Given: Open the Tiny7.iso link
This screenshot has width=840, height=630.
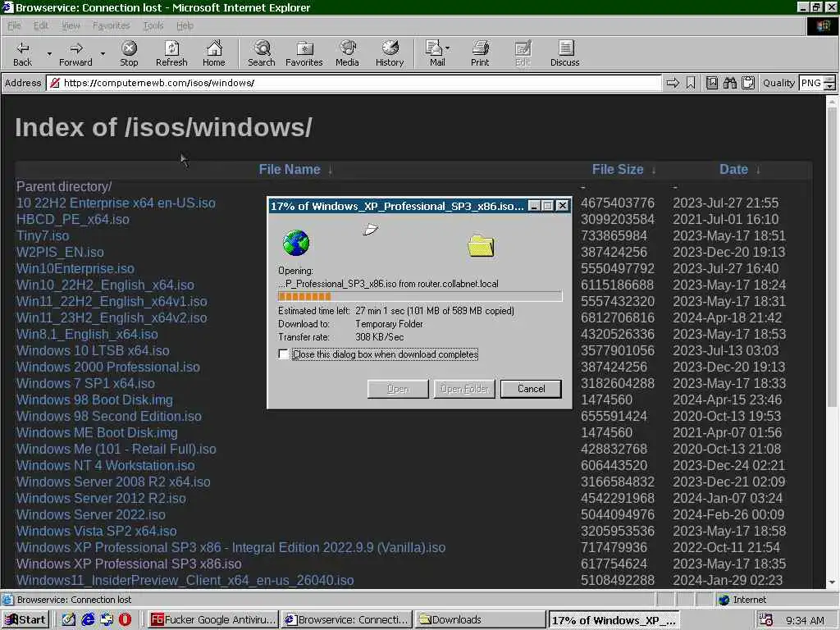Looking at the screenshot, I should (x=43, y=235).
